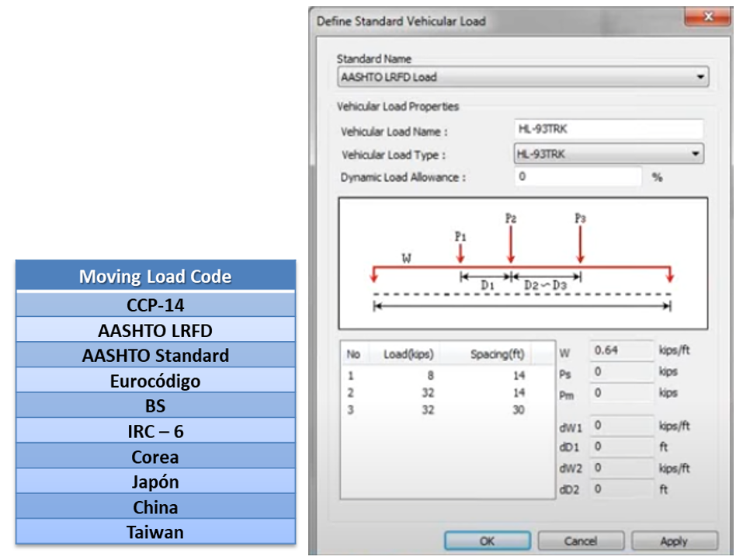The height and width of the screenshot is (560, 736).
Task: Open the Standard Name dropdown
Action: pos(523,77)
